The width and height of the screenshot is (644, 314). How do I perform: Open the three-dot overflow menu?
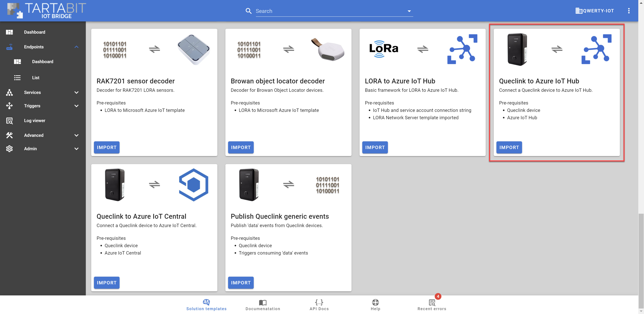pos(629,11)
